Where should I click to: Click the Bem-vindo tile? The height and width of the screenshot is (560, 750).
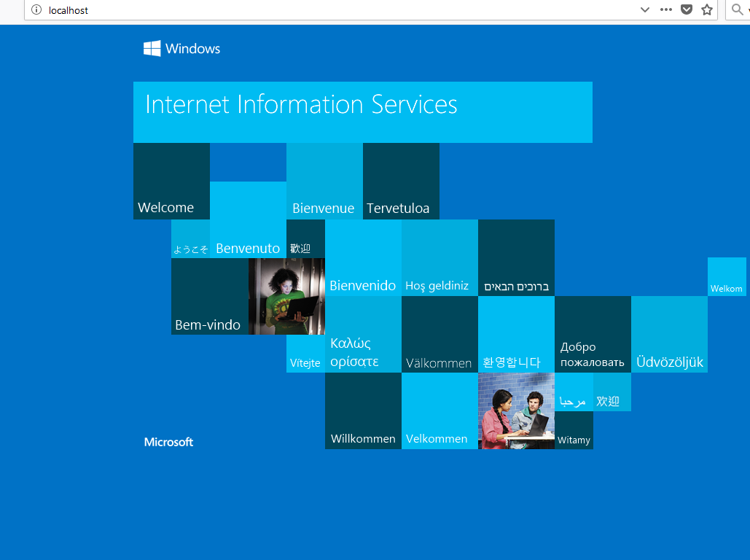click(209, 296)
